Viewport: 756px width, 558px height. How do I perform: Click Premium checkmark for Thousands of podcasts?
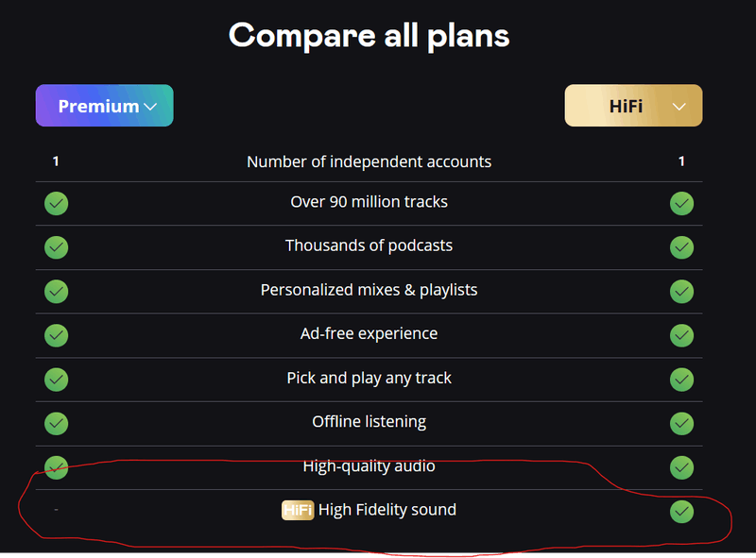click(56, 247)
